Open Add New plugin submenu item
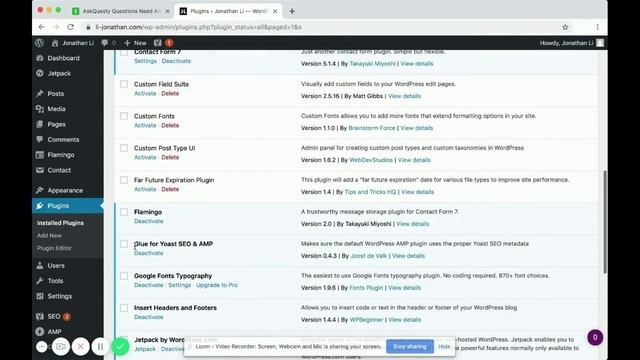This screenshot has width=640, height=360. point(49,236)
